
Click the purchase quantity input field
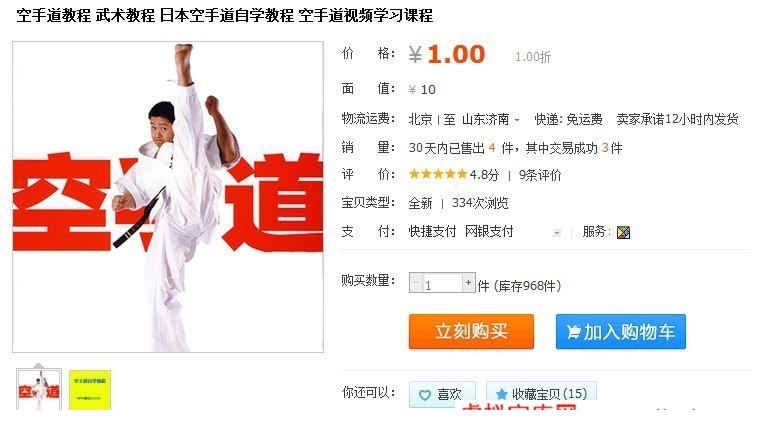click(x=442, y=284)
